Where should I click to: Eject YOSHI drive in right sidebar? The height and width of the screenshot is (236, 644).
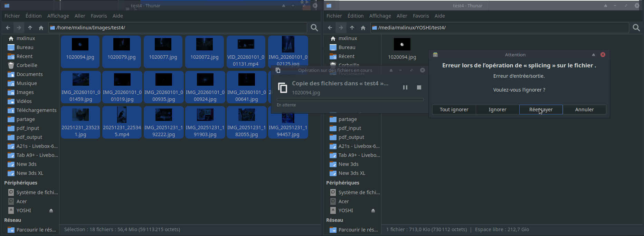[373, 210]
